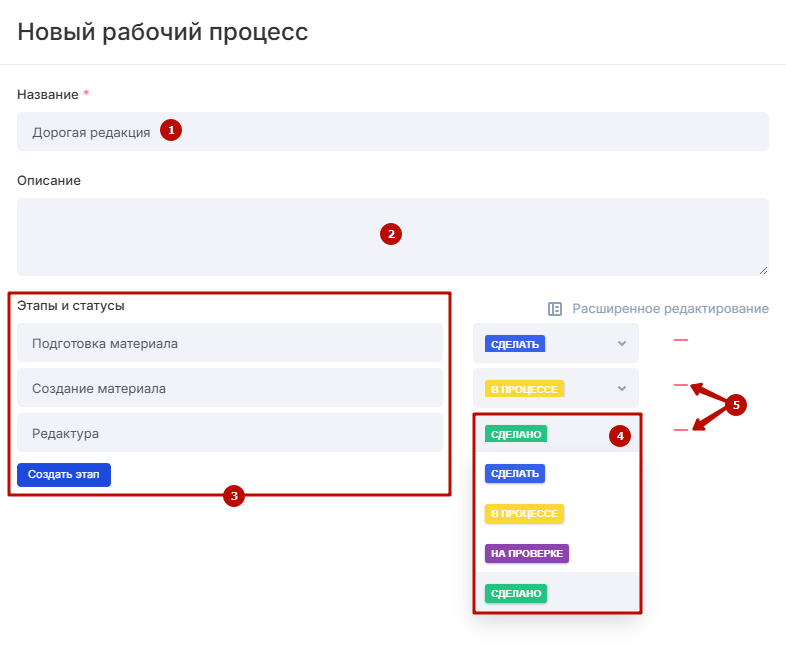Focus the Создание материала stage field

point(230,388)
